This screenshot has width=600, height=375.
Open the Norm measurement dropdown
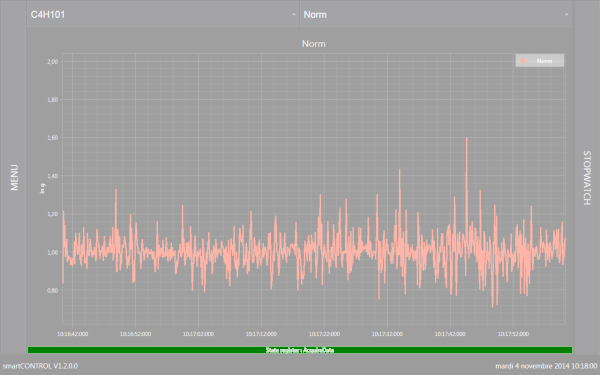[x=436, y=14]
